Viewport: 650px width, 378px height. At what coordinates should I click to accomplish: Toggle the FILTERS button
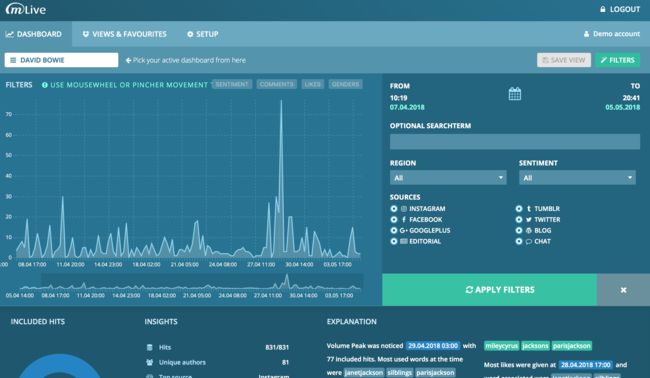(x=618, y=60)
